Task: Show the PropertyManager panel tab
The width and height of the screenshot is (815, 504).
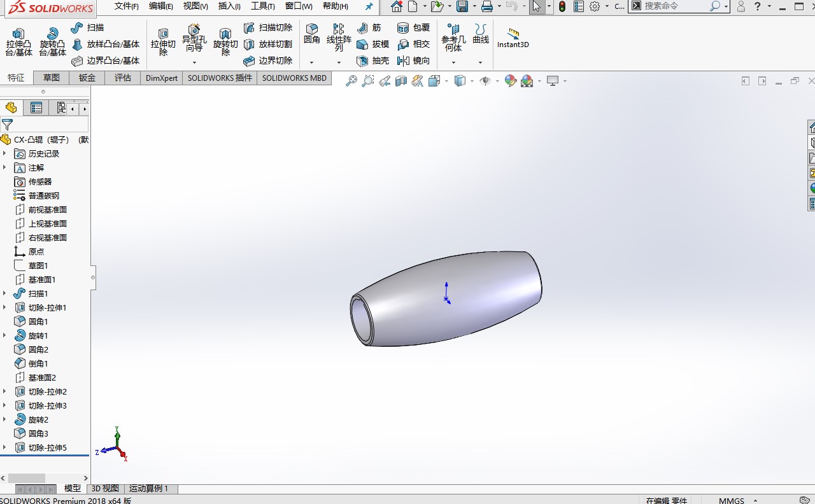Action: (36, 108)
